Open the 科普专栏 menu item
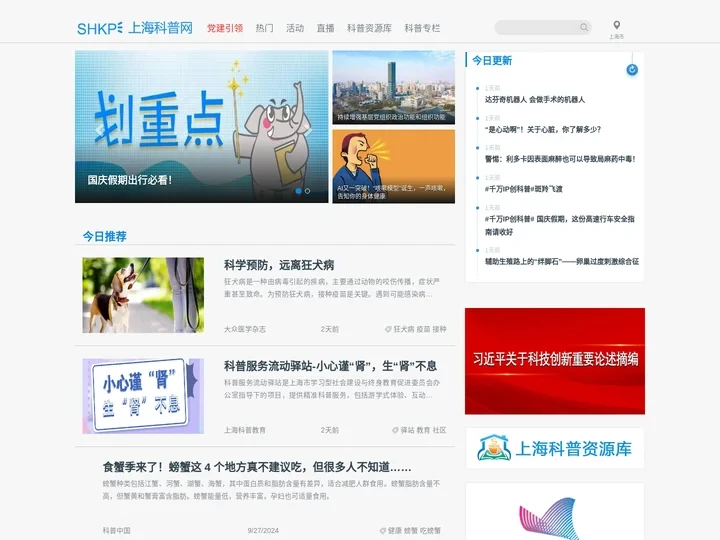 click(422, 28)
